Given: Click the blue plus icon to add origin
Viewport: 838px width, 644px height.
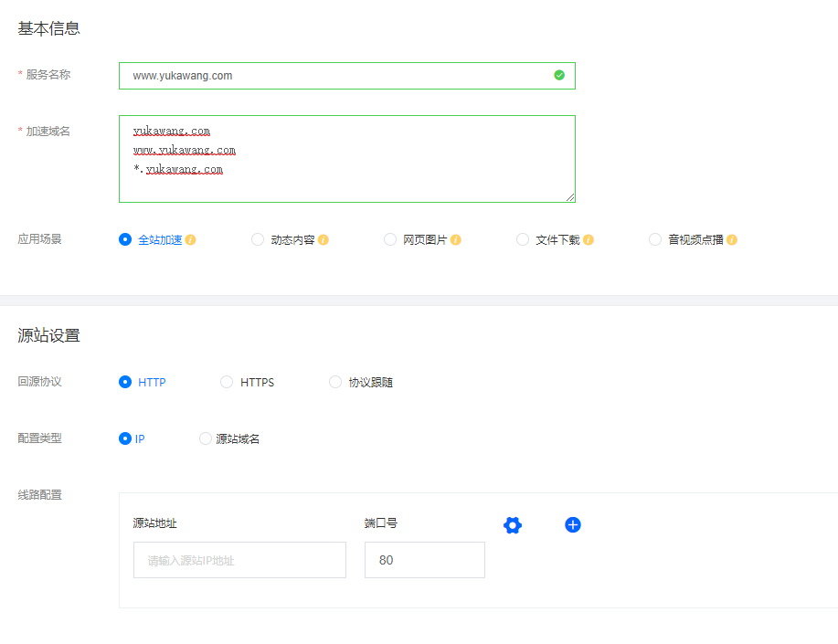Looking at the screenshot, I should [573, 524].
